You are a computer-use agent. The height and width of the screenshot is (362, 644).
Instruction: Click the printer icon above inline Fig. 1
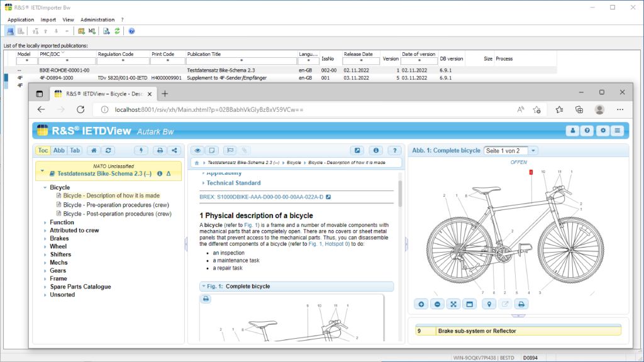[x=206, y=299]
